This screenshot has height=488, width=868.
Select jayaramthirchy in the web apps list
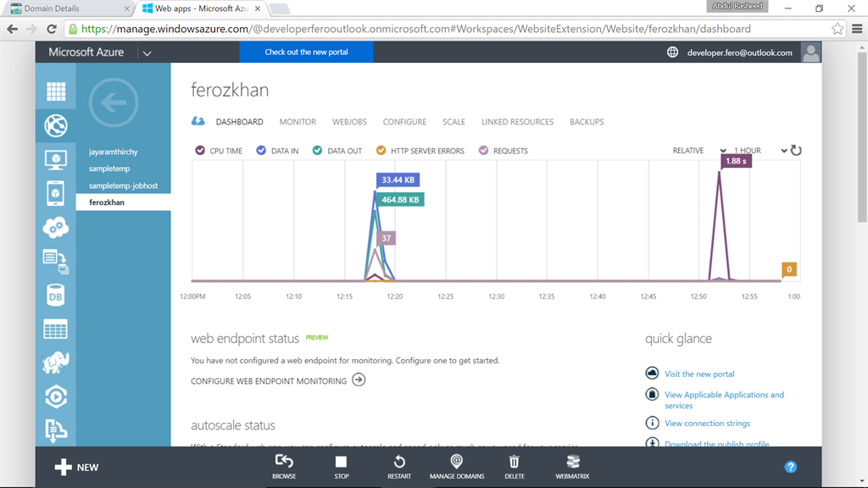click(x=114, y=152)
